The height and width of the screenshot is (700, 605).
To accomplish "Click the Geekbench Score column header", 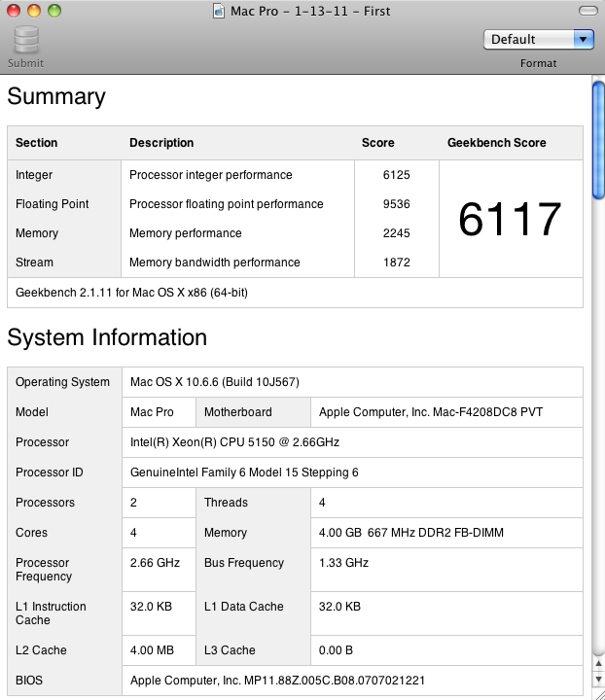I will click(x=497, y=142).
